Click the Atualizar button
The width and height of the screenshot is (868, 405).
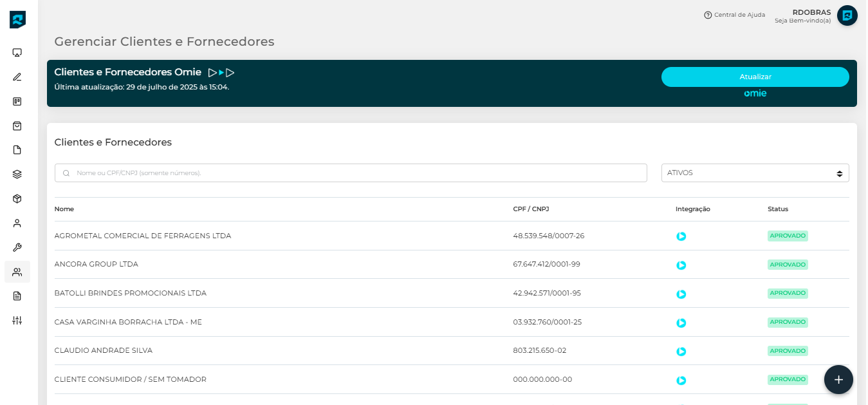tap(755, 77)
